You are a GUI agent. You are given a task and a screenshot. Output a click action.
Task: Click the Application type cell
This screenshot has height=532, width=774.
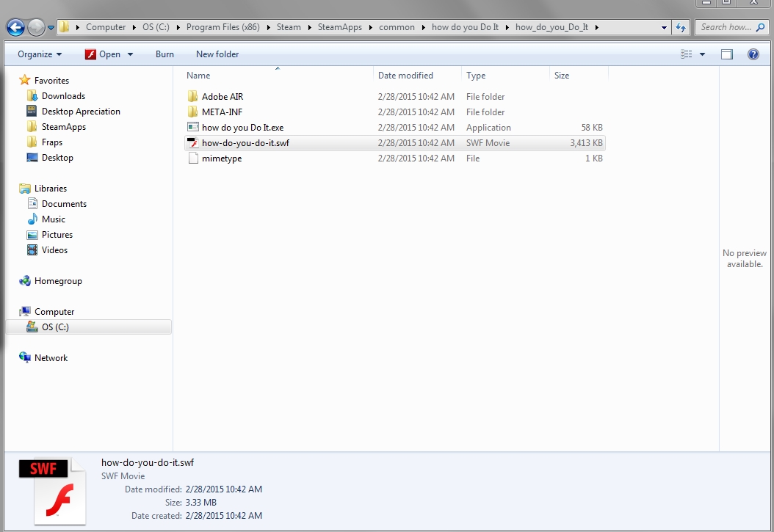pyautogui.click(x=488, y=128)
